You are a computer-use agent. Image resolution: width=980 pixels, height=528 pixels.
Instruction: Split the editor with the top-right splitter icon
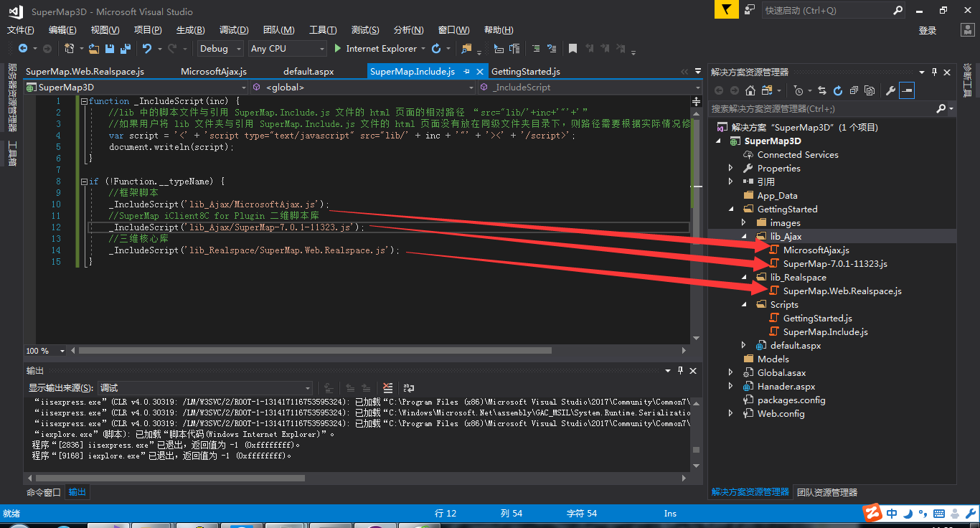(697, 102)
